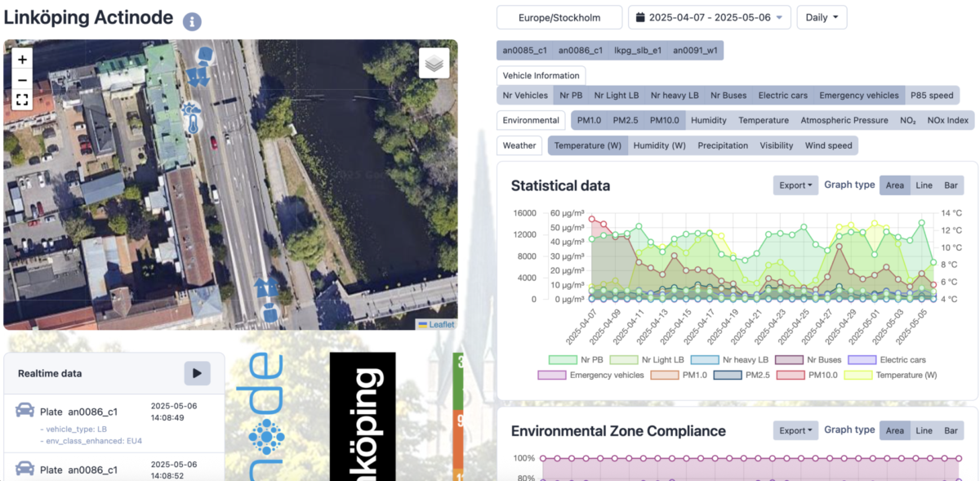The width and height of the screenshot is (980, 481).
Task: Toggle the Temperature (W) weather metric button
Action: [x=588, y=145]
